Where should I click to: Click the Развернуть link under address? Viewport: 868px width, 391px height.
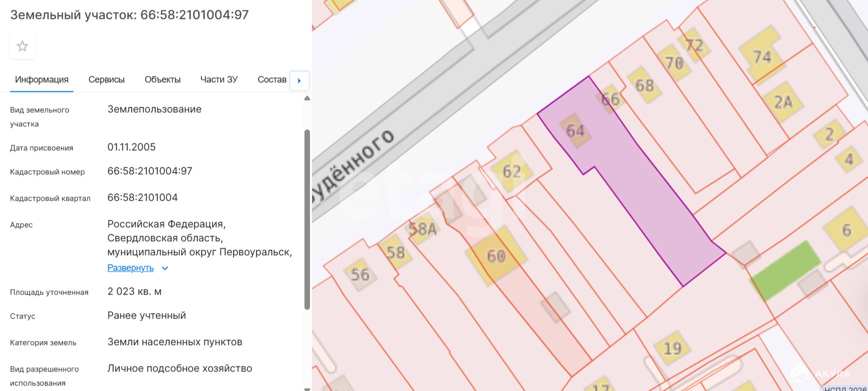click(130, 268)
